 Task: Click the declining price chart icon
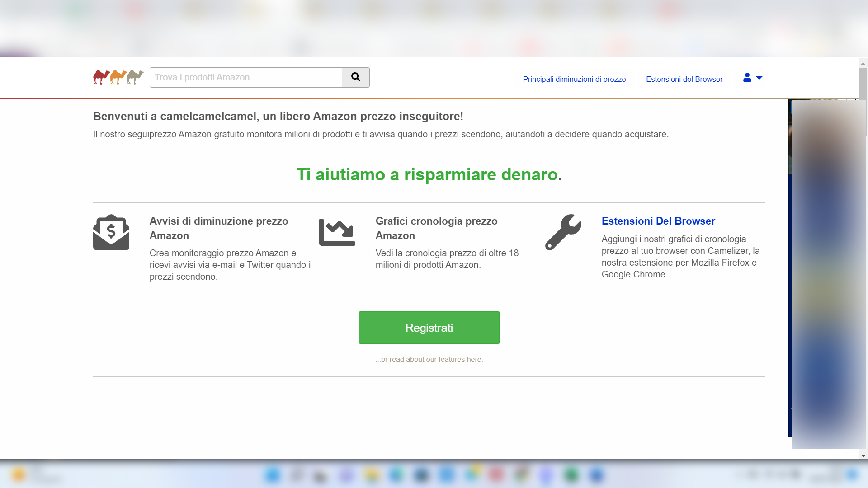click(x=337, y=232)
